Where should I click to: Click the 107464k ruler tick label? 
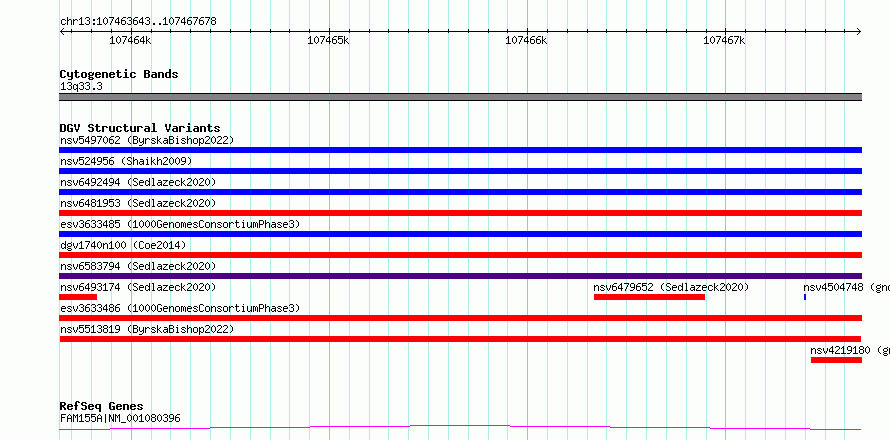(x=131, y=40)
